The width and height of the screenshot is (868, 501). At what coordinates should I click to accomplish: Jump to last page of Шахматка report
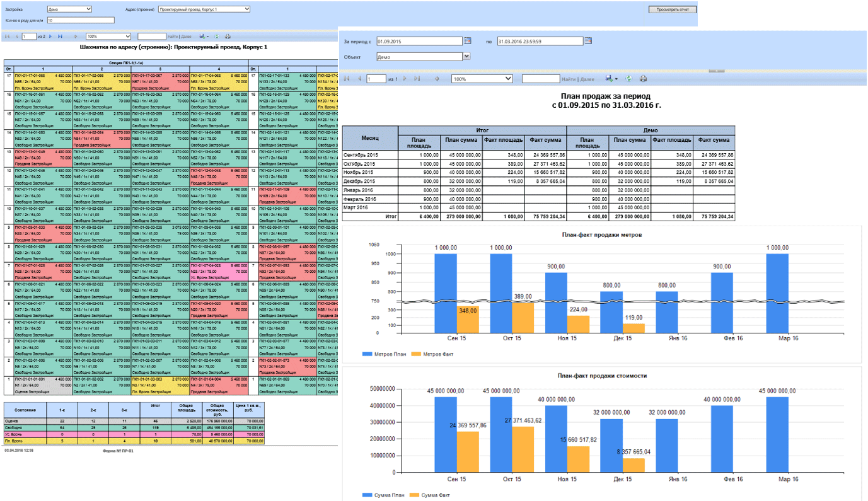pyautogui.click(x=60, y=37)
